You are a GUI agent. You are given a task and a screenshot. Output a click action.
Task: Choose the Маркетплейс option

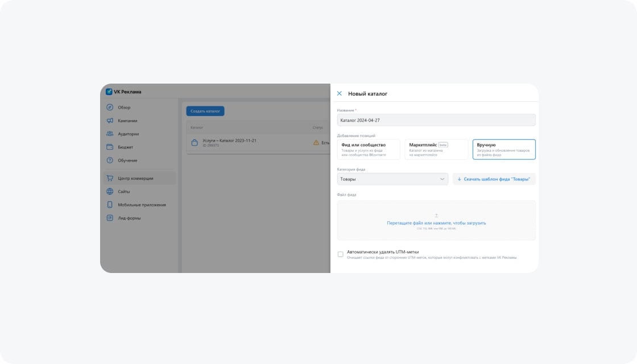click(x=436, y=150)
